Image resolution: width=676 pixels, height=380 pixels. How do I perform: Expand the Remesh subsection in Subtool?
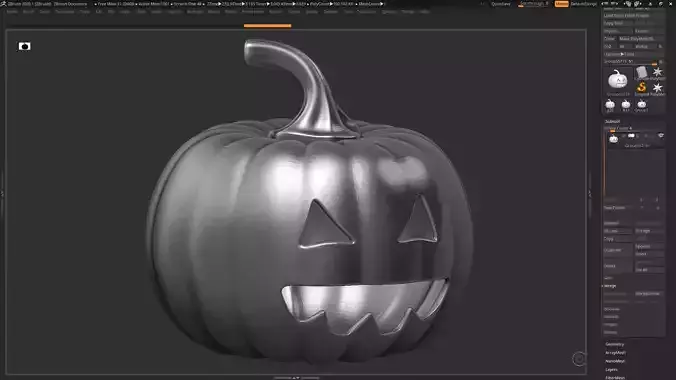click(611, 317)
